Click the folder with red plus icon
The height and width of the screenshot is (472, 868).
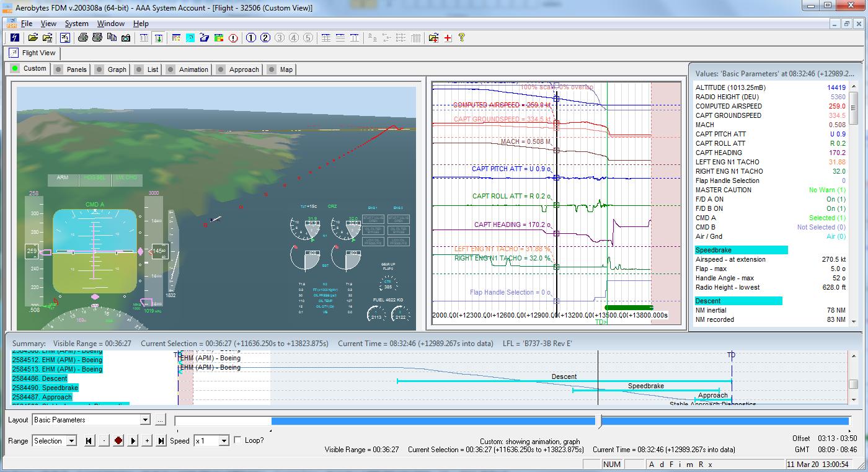tap(433, 38)
